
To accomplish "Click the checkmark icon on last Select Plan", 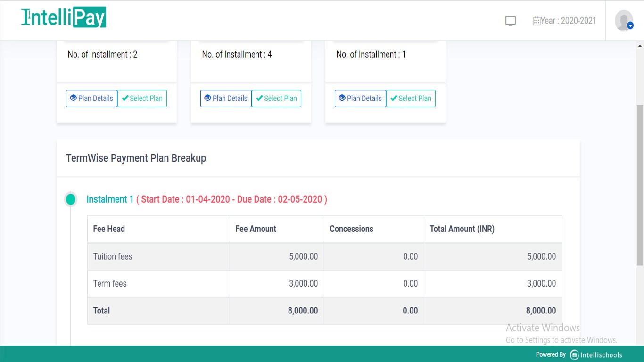I will click(x=394, y=99).
